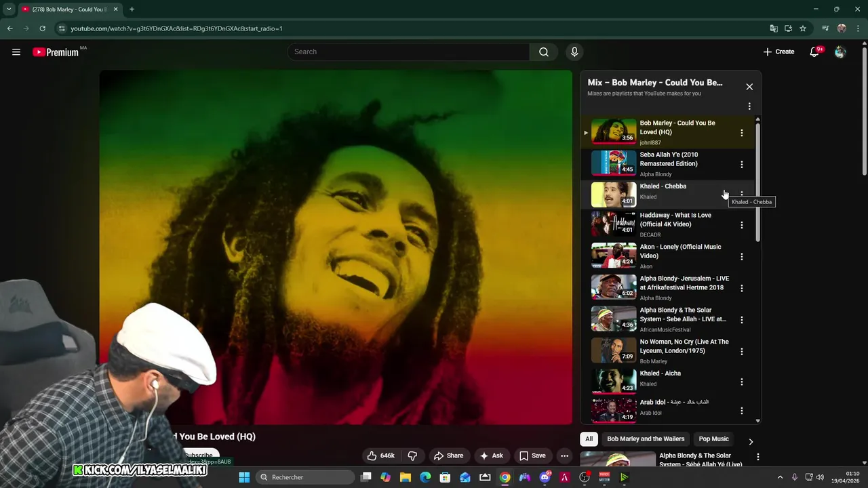Screen dimensions: 868x488
Task: Open options for Seba Allah Y'e item
Action: (x=741, y=164)
